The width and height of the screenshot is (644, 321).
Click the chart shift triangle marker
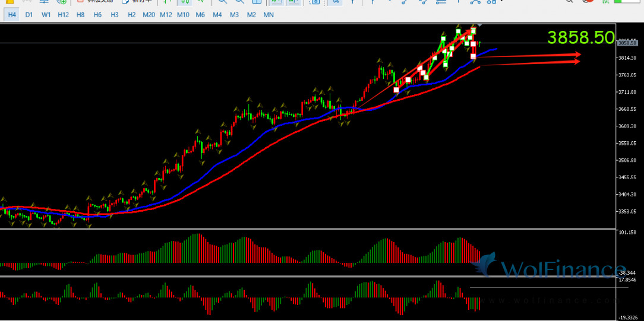[479, 25]
